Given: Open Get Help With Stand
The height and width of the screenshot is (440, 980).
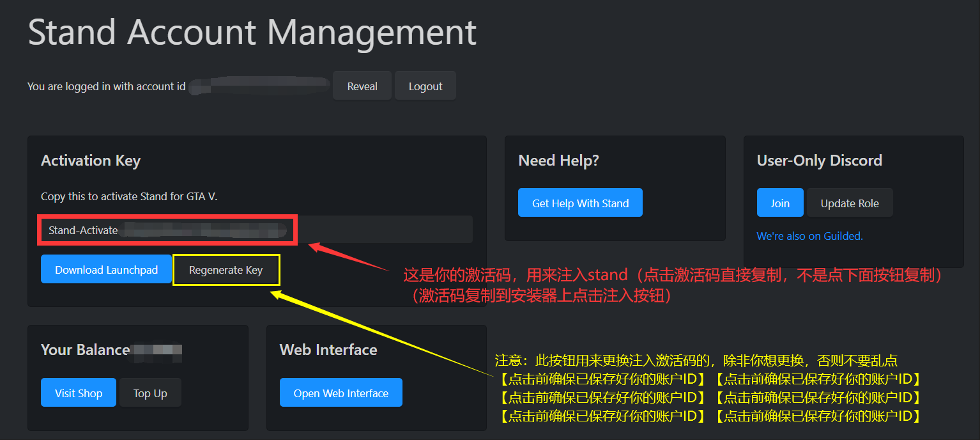Looking at the screenshot, I should click(580, 203).
